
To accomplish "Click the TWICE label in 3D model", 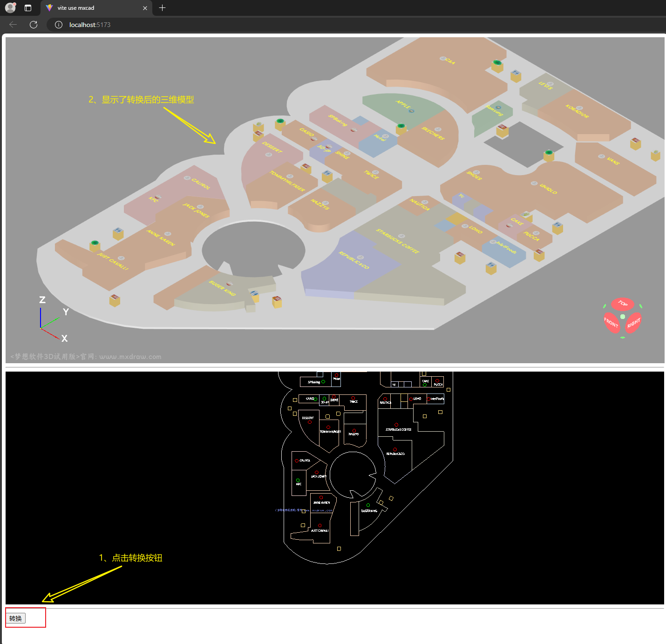I will (371, 175).
